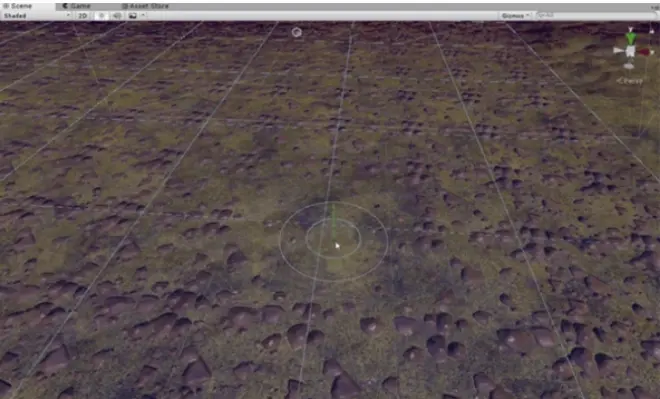This screenshot has height=399, width=660.
Task: Expand effects dropdown arrow beside image icon
Action: pyautogui.click(x=143, y=16)
